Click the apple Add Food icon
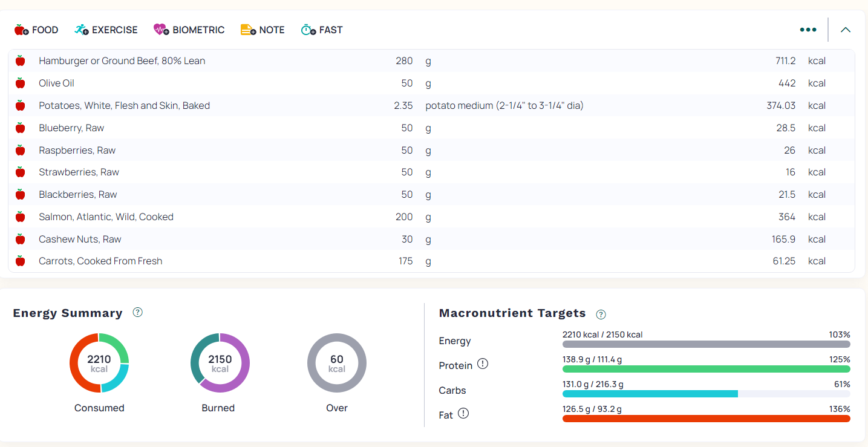868x447 pixels. tap(21, 30)
